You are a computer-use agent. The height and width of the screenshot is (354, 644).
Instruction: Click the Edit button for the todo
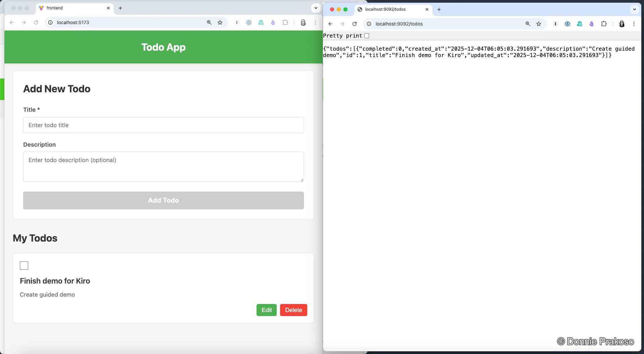266,310
